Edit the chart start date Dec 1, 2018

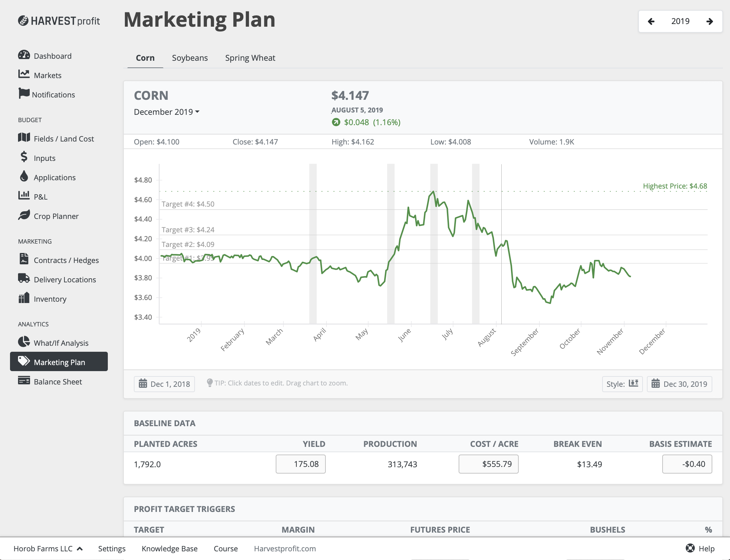click(164, 384)
